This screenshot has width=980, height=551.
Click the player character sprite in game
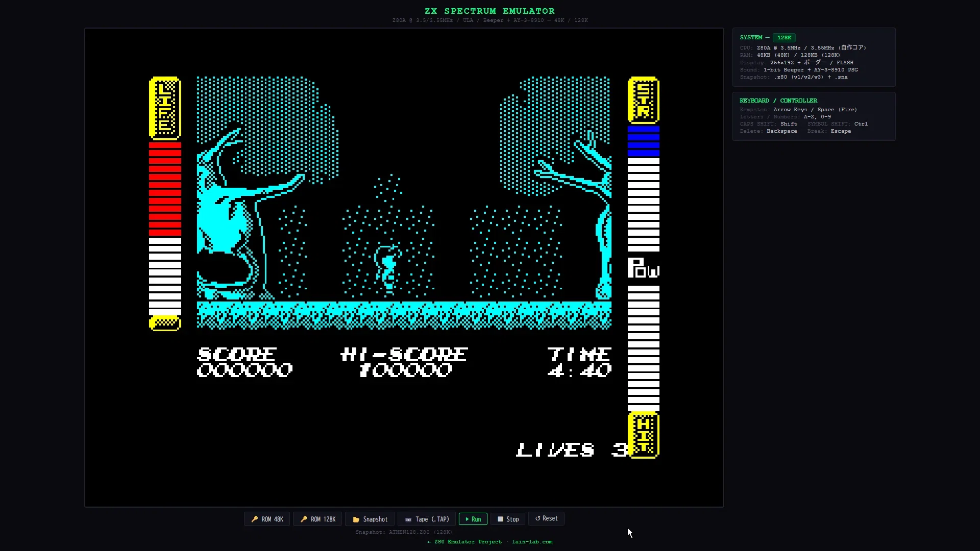pyautogui.click(x=388, y=269)
